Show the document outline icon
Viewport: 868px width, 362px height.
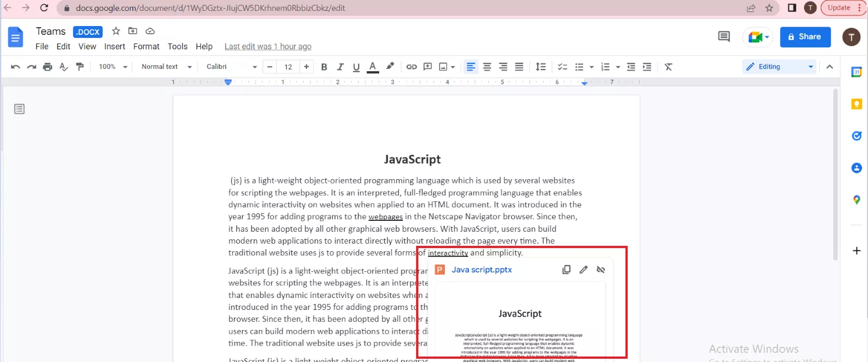20,109
